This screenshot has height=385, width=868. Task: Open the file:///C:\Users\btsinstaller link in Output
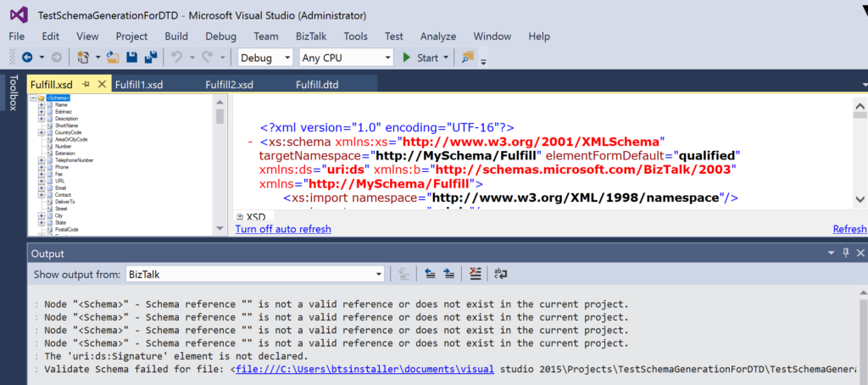[364, 369]
